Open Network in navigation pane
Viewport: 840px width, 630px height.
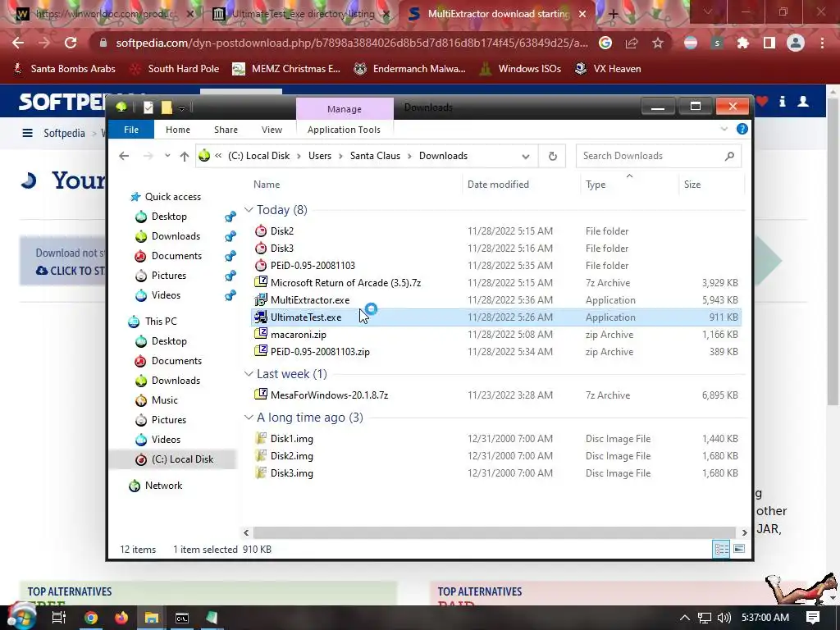(x=163, y=486)
